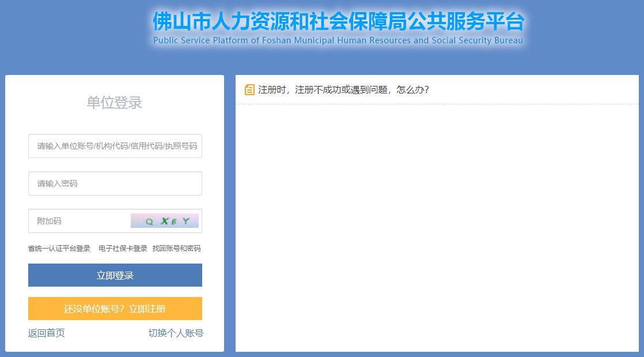Click the orange 还没单位账号？立即注册 button
This screenshot has width=644, height=357.
click(115, 309)
